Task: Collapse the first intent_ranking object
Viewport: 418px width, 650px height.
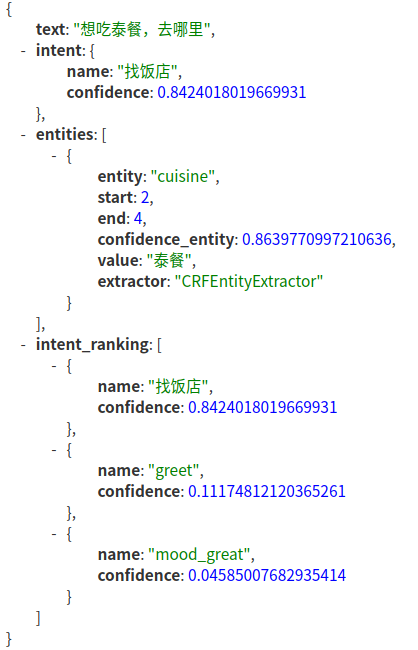Action: coord(54,366)
